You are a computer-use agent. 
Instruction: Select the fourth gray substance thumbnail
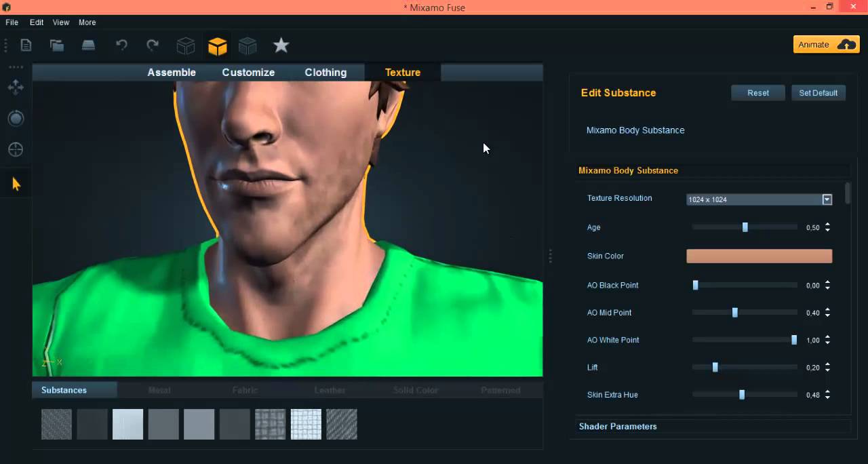pyautogui.click(x=163, y=424)
